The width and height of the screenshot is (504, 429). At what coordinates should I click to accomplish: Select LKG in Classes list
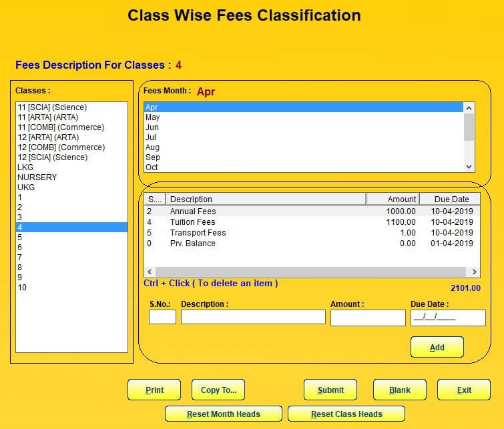71,167
